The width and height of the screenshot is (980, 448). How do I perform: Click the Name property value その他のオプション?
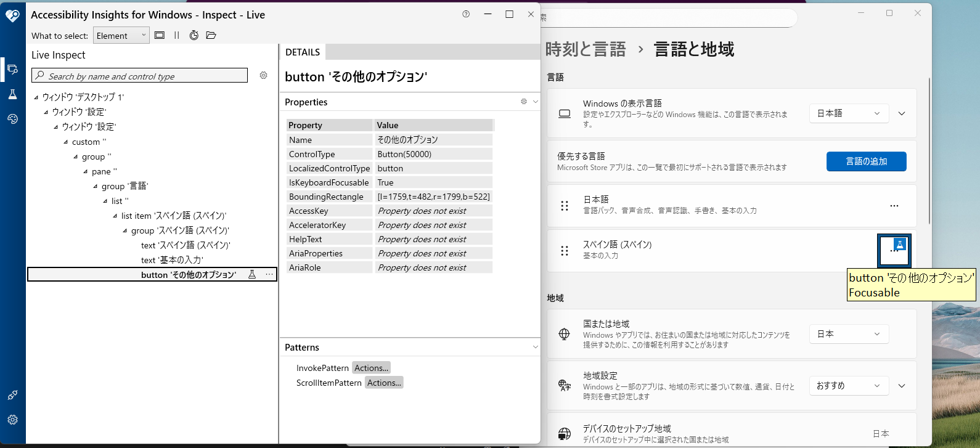(433, 140)
